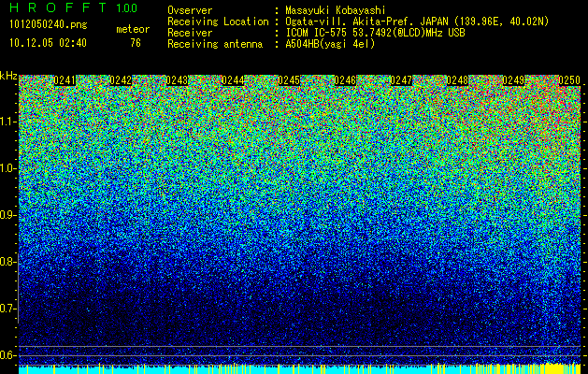Click the 0246 time marker
The height and width of the screenshot is (374, 588).
pyautogui.click(x=345, y=80)
